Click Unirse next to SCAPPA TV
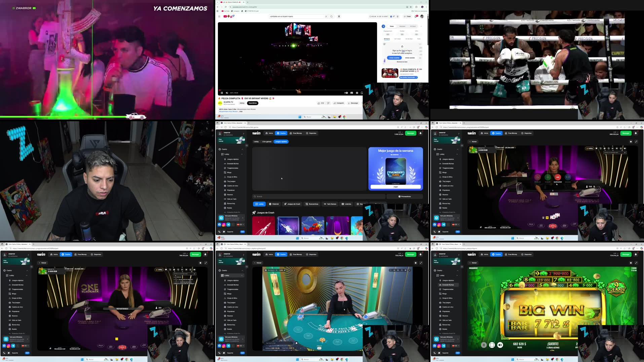Screen dimensions: 644x362 [242, 103]
